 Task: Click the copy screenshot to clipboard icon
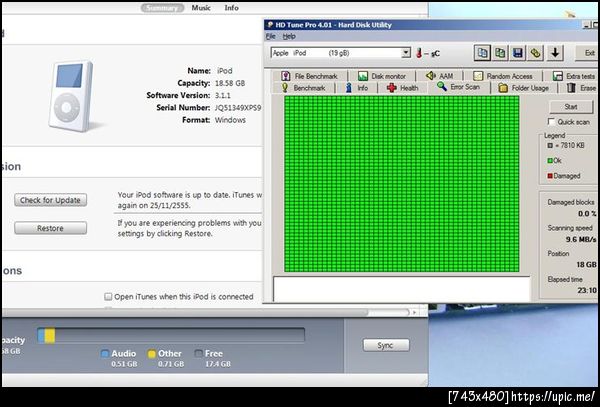coord(500,53)
